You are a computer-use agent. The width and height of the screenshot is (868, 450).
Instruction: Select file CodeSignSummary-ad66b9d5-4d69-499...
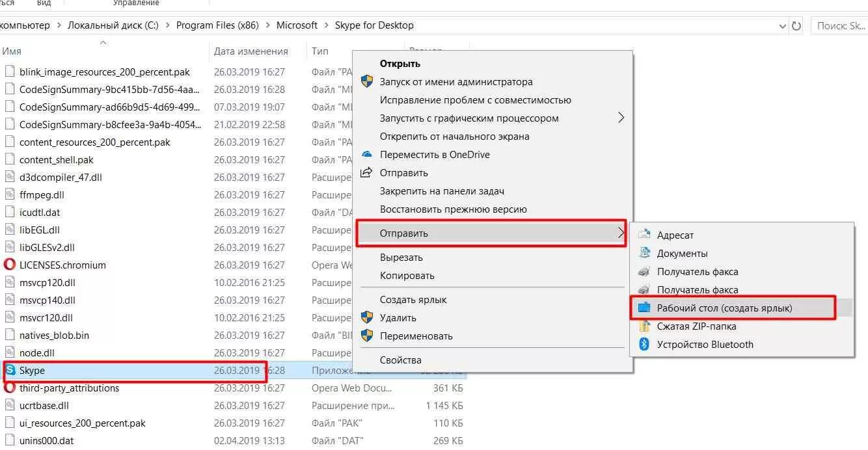(110, 107)
